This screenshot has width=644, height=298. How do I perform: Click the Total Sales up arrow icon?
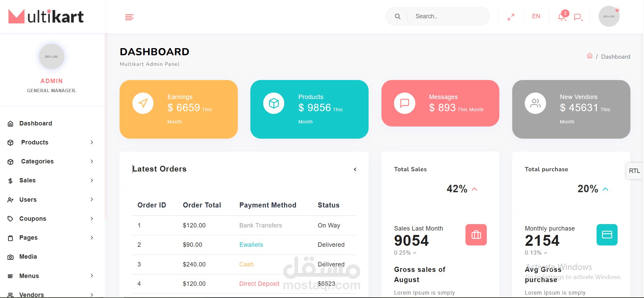(x=474, y=189)
